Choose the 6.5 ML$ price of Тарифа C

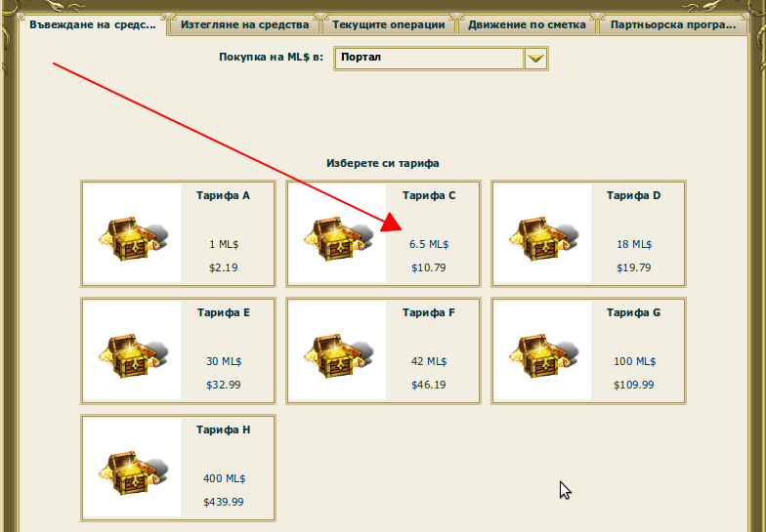point(429,244)
